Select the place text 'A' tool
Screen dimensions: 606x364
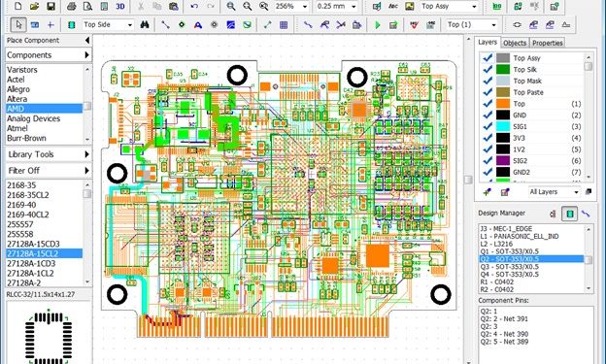pyautogui.click(x=198, y=24)
